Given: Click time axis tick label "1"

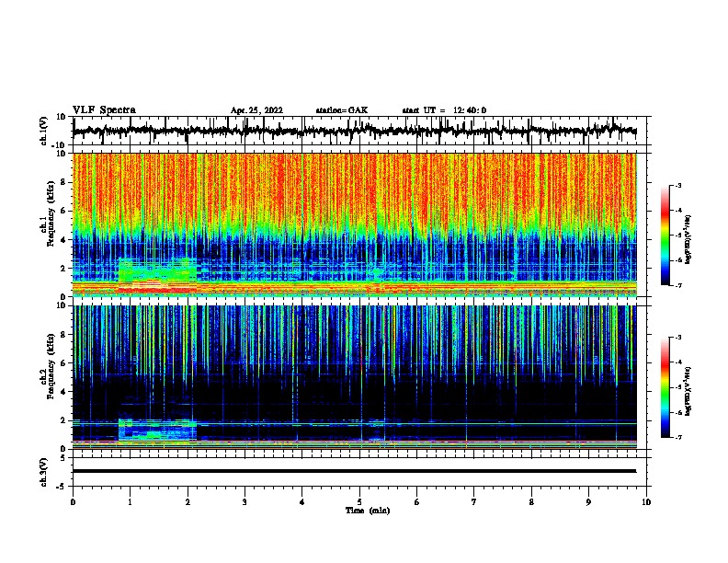Looking at the screenshot, I should tap(130, 501).
